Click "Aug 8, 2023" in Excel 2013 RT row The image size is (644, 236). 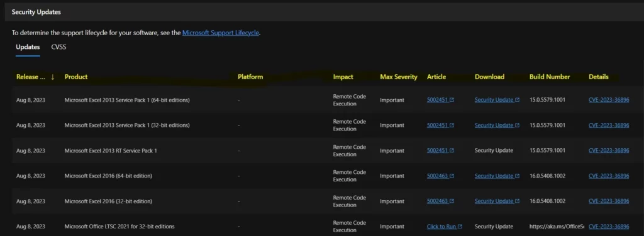(x=31, y=151)
